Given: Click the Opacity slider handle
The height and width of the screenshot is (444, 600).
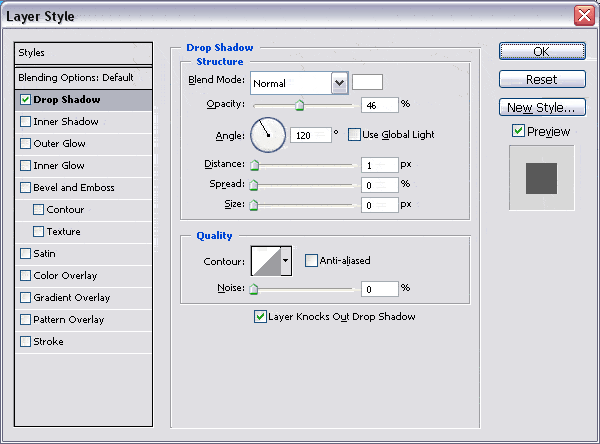Looking at the screenshot, I should tap(300, 105).
